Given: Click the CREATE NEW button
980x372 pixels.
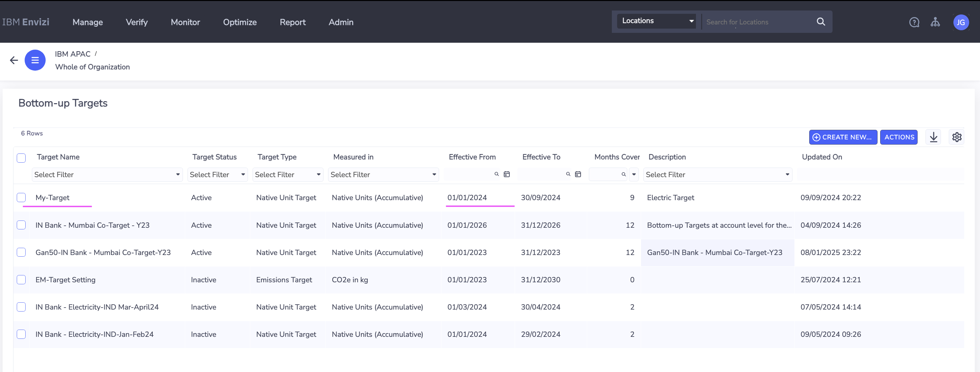Looking at the screenshot, I should (843, 137).
